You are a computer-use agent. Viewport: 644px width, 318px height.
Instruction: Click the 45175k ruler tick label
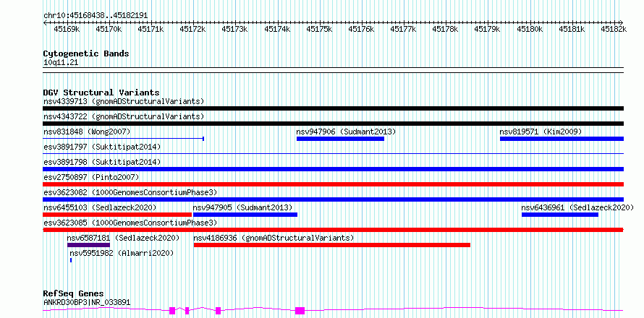[319, 29]
